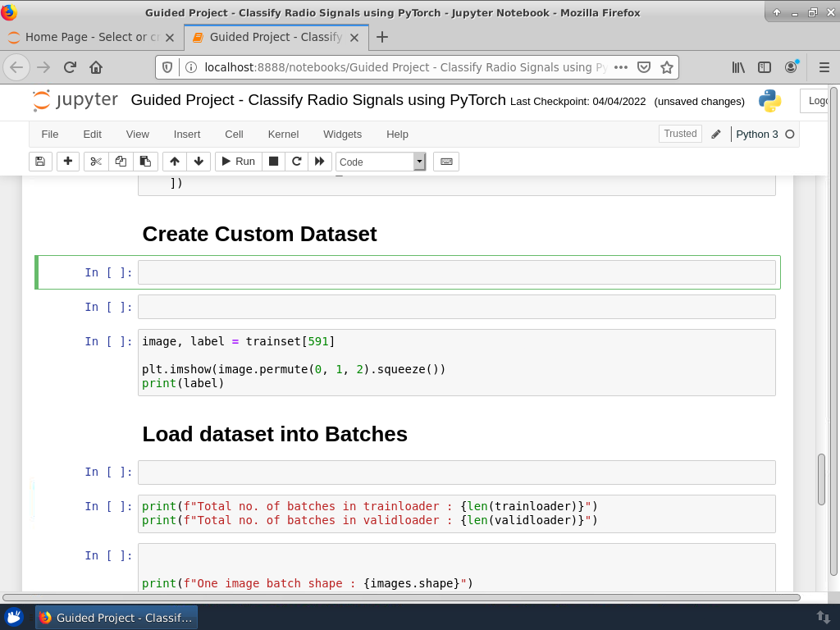Toggle the Trusted notebook indicator

tap(680, 134)
